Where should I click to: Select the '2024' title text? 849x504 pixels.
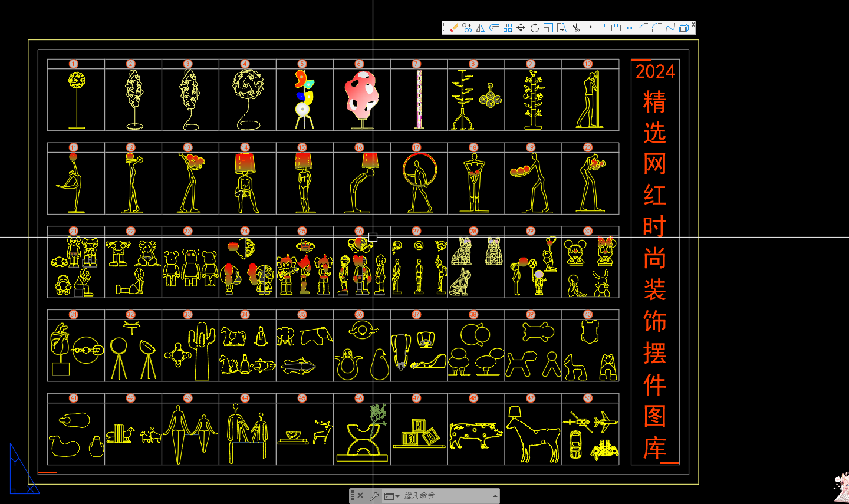coord(655,72)
